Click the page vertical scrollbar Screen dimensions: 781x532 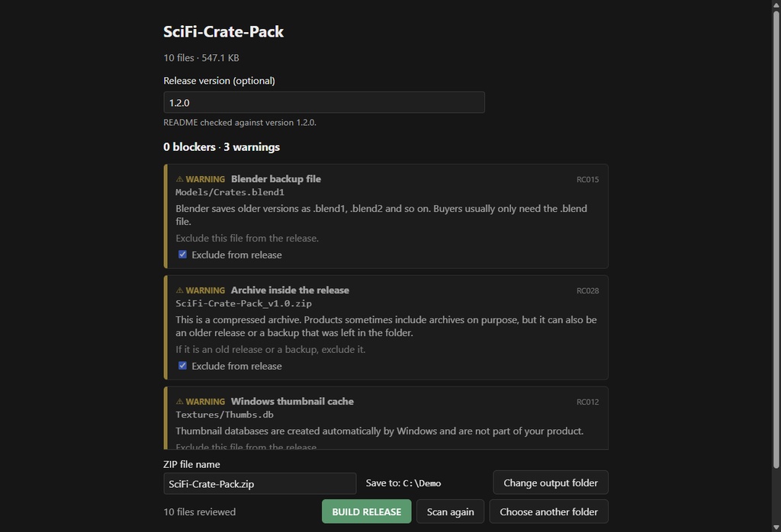pyautogui.click(x=776, y=239)
